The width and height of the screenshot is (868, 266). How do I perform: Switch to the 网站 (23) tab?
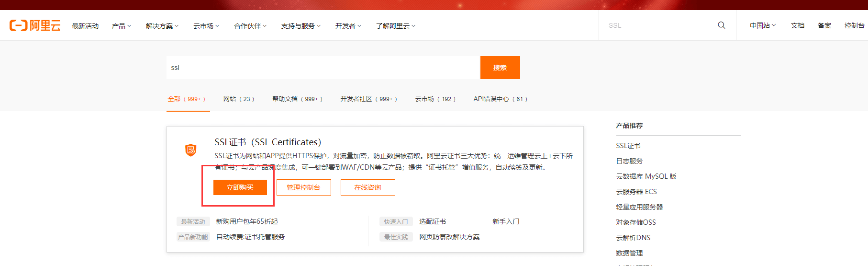pos(239,99)
